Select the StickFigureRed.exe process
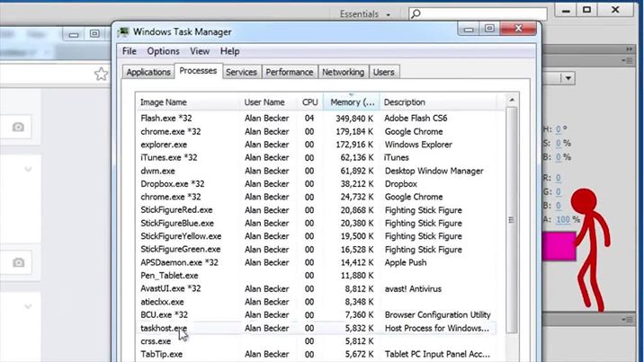The height and width of the screenshot is (362, 644). click(x=176, y=210)
